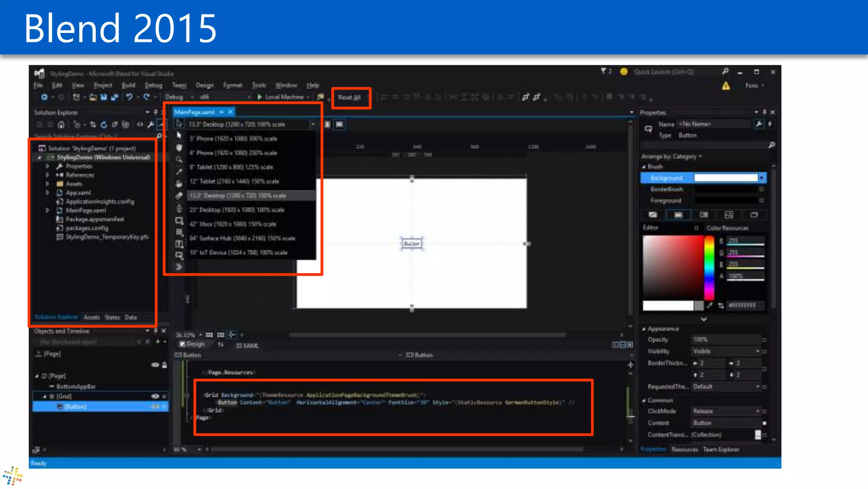
Task: Choose 23" Desktop 1920 x 1080 option
Action: point(237,210)
